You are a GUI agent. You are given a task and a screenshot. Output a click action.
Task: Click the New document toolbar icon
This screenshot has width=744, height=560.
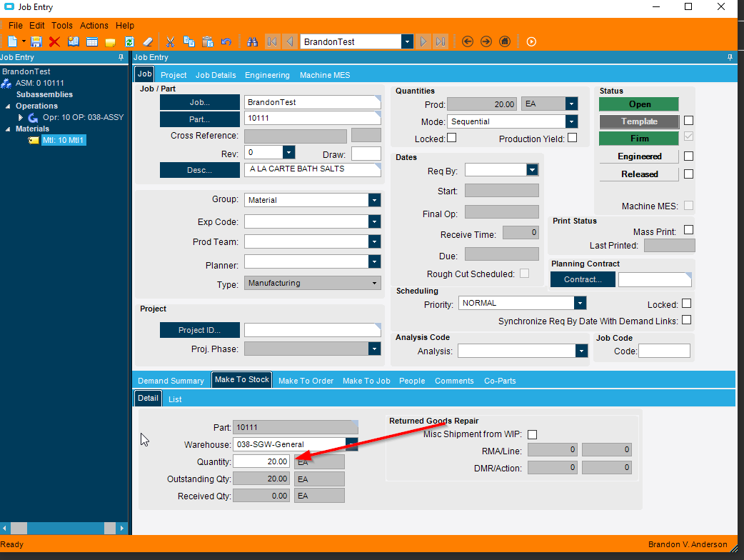[x=13, y=41]
